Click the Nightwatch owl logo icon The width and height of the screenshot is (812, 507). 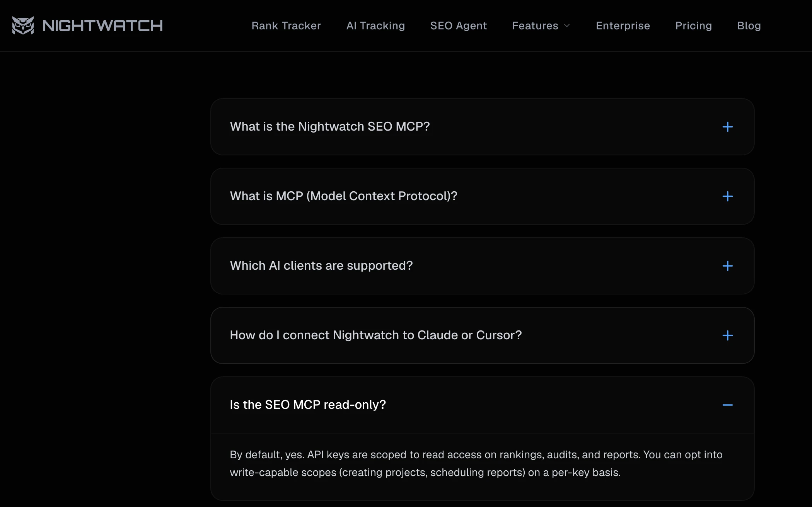pyautogui.click(x=23, y=26)
